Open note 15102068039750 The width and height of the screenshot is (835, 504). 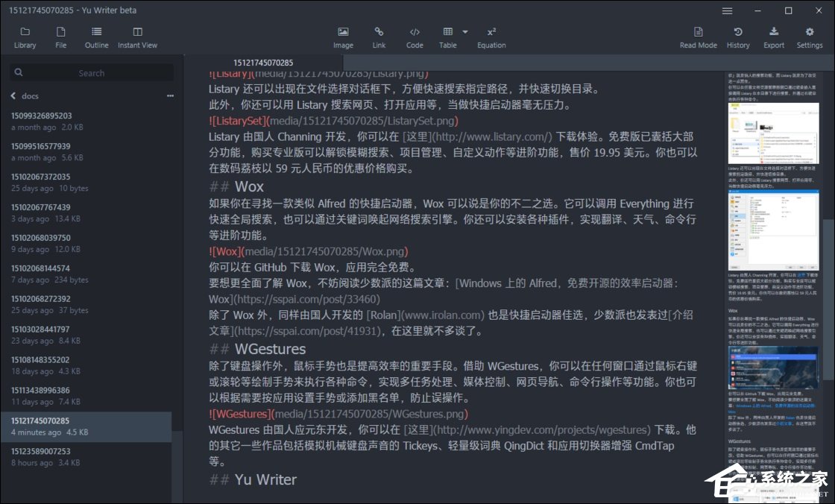coord(86,244)
